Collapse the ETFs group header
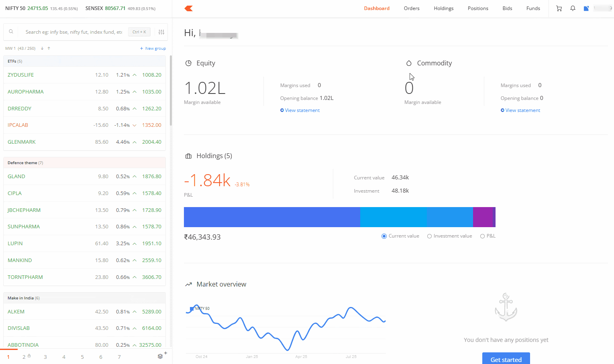The image size is (614, 364). pyautogui.click(x=84, y=61)
